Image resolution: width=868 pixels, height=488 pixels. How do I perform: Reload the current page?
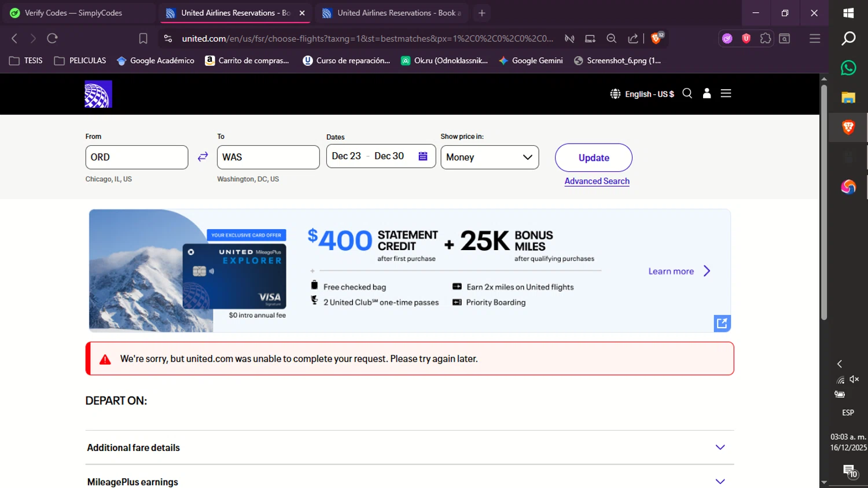click(x=52, y=38)
